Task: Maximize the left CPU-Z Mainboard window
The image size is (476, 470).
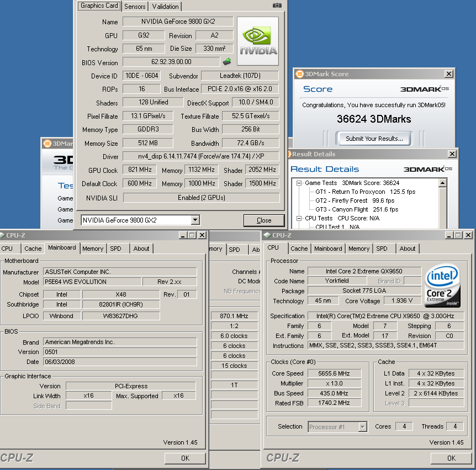Action: [x=192, y=235]
